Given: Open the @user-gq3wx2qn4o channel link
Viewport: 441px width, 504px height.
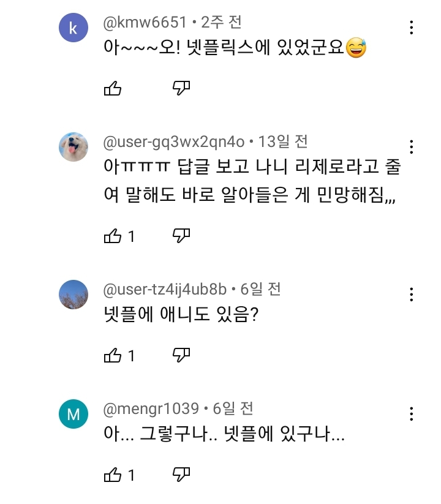Looking at the screenshot, I should coord(173,142).
